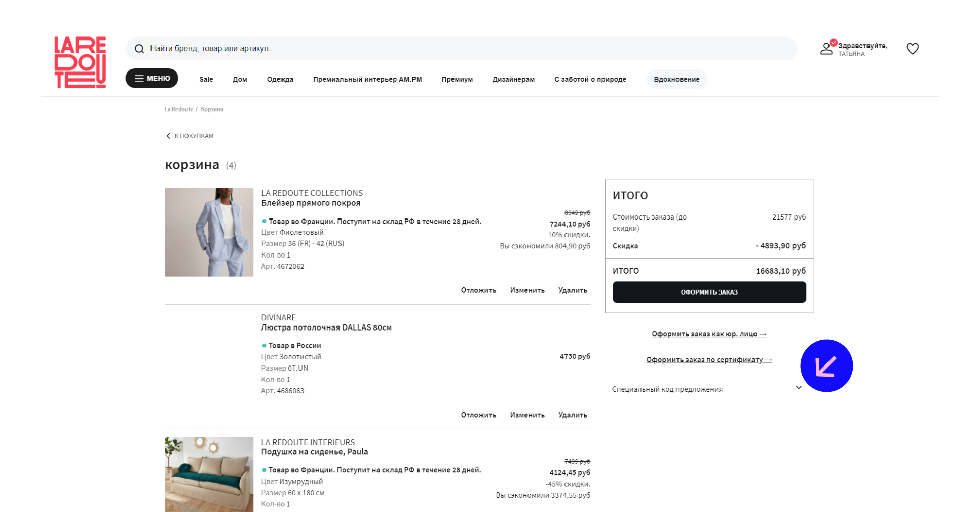Screen dimensions: 980x512
Task: Click the Вдохновение pill button
Action: coord(676,79)
